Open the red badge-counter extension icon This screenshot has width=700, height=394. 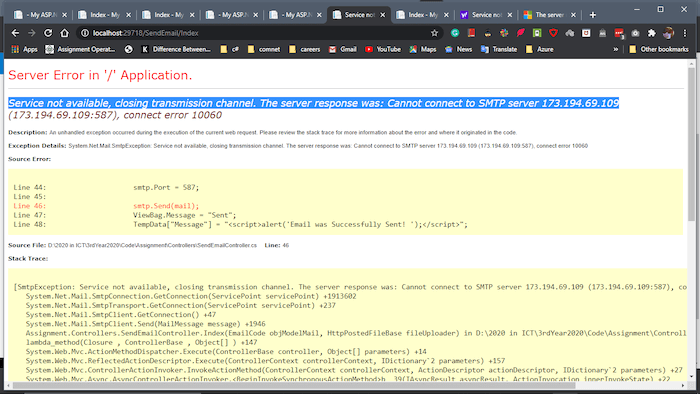619,33
